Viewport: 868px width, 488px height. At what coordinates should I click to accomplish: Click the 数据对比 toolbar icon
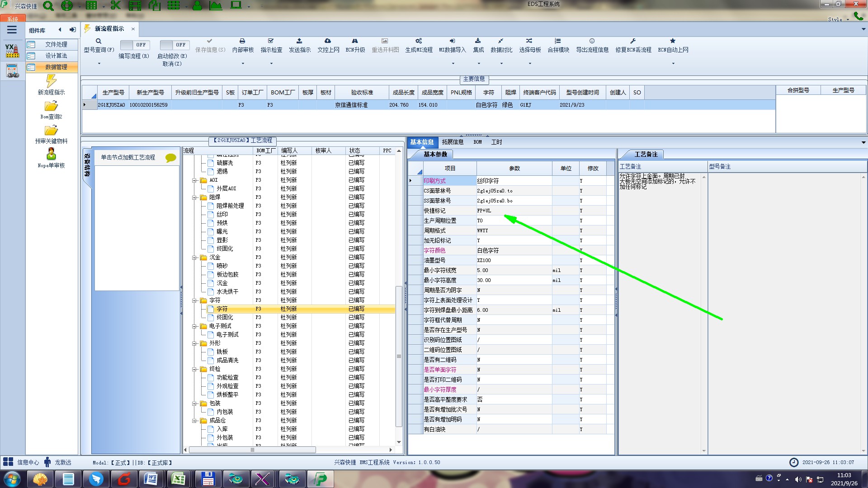(x=501, y=41)
